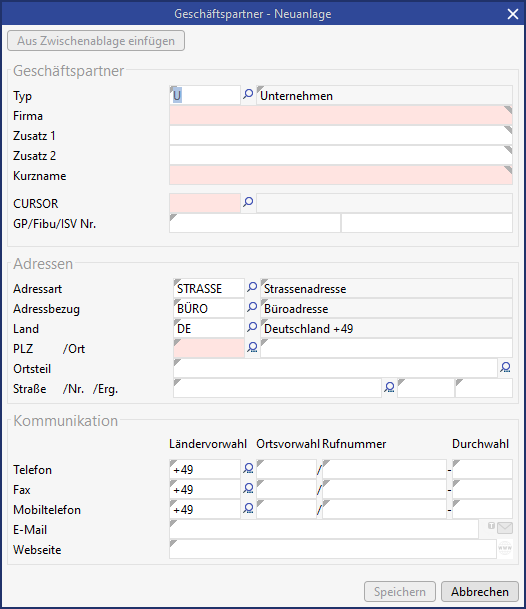Click into the Kurzname text field
Image resolution: width=526 pixels, height=609 pixels.
point(341,175)
